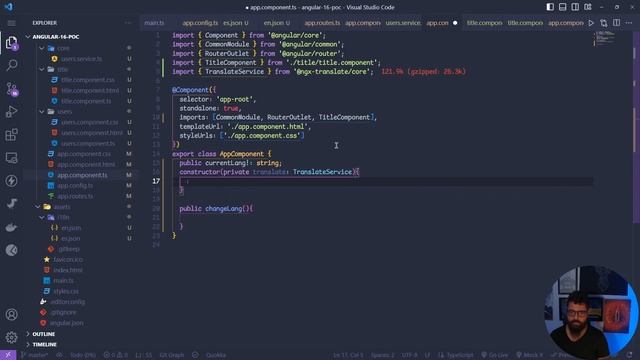
Task: Open Explorer views and more actions ellipsis
Action: point(128,23)
